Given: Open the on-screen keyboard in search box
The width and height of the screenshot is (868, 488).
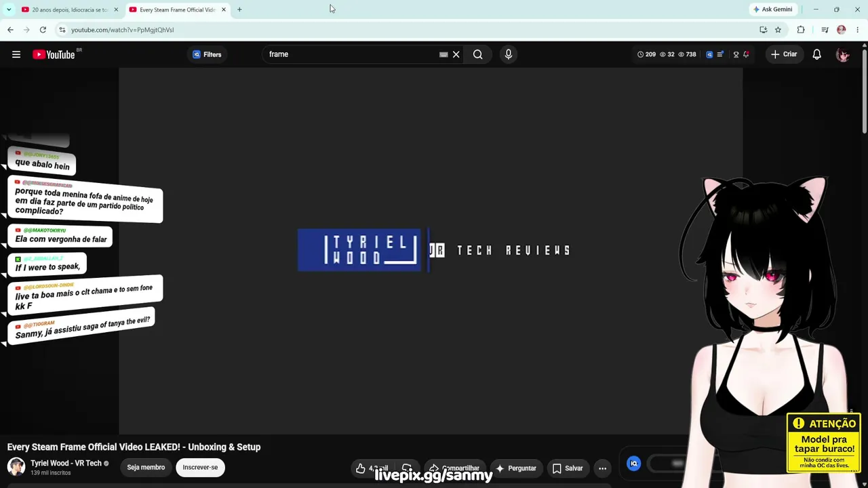Looking at the screenshot, I should click(443, 54).
